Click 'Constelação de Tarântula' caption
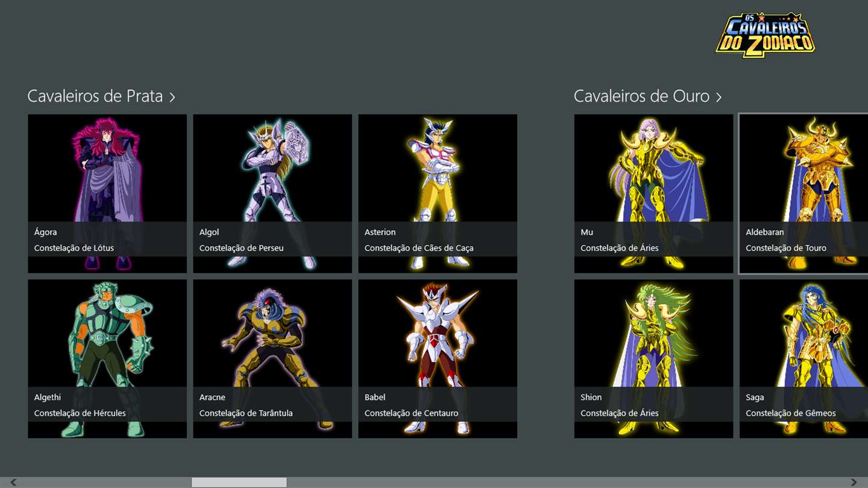The width and height of the screenshot is (868, 488). pos(246,413)
